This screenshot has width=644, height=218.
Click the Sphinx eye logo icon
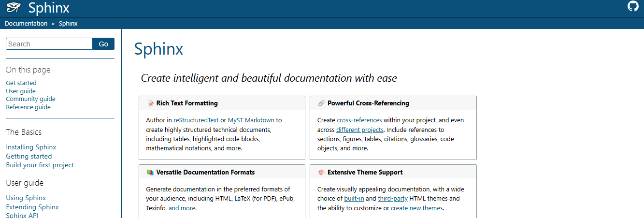pos(14,8)
